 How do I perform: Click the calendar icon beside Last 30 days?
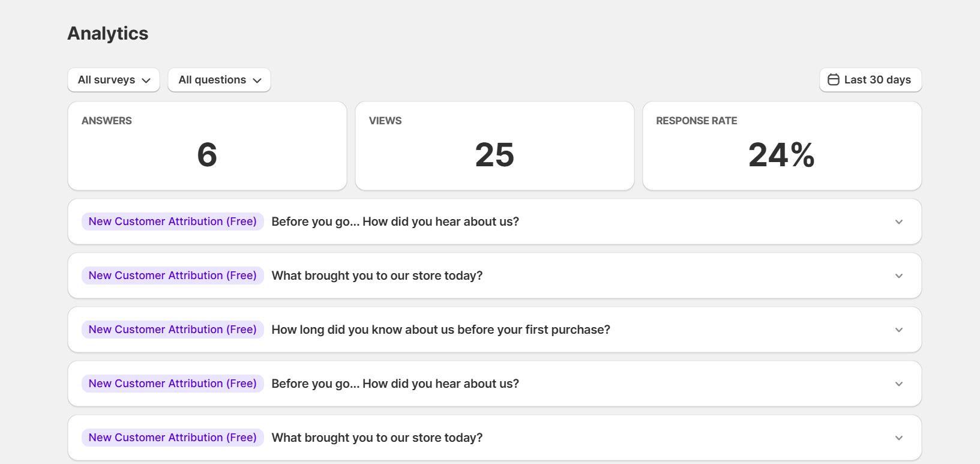[834, 80]
